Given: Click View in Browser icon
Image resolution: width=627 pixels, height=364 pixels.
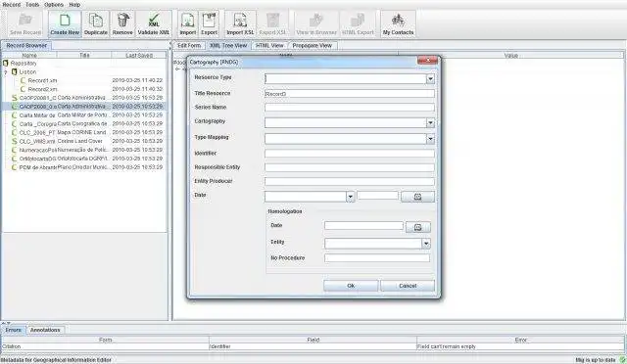Looking at the screenshot, I should coord(316,24).
